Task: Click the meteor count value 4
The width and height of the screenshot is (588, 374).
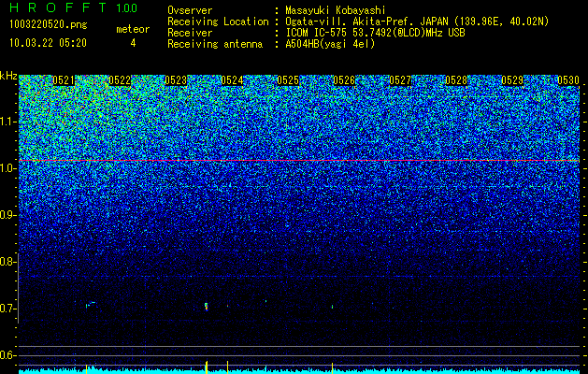Action: tap(133, 43)
